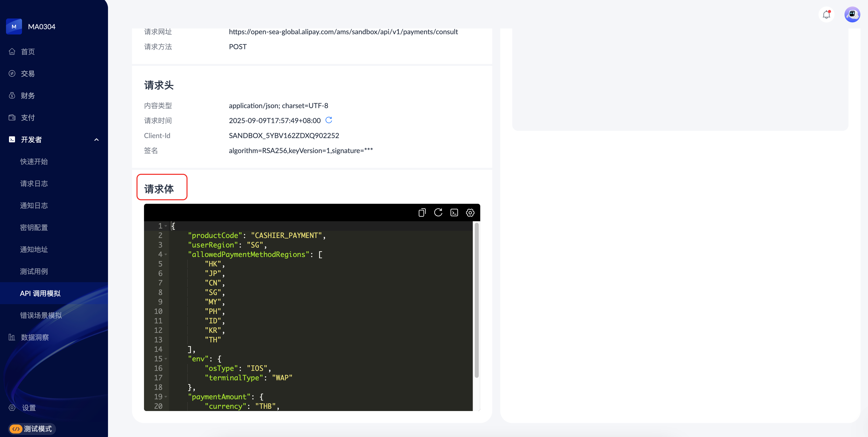Open code editor settings gear icon
This screenshot has height=437, width=868.
pyautogui.click(x=470, y=213)
